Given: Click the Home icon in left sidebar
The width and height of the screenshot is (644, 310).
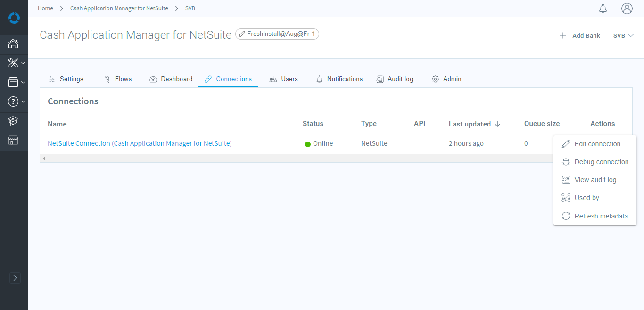Looking at the screenshot, I should pos(13,44).
